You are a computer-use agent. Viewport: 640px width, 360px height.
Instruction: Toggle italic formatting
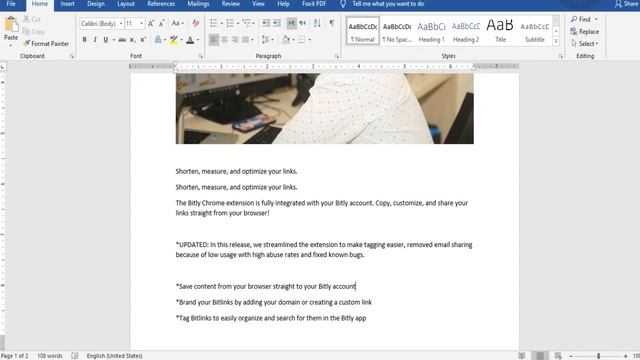click(95, 40)
